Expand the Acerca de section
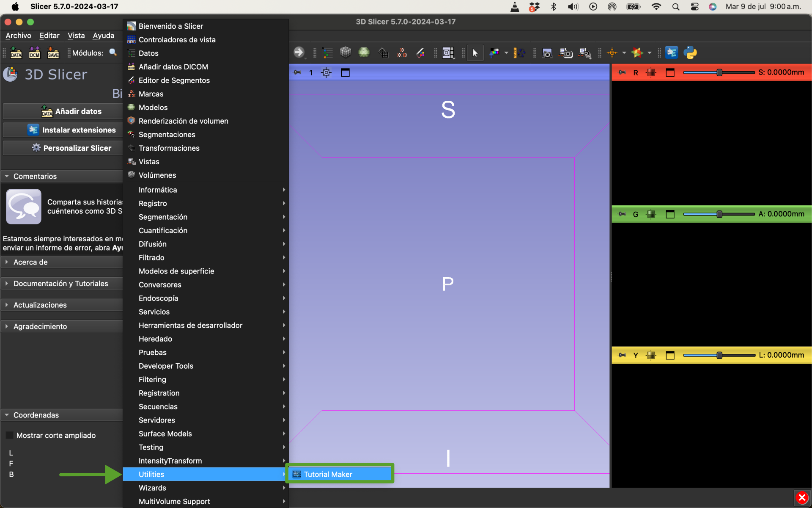 coord(62,262)
